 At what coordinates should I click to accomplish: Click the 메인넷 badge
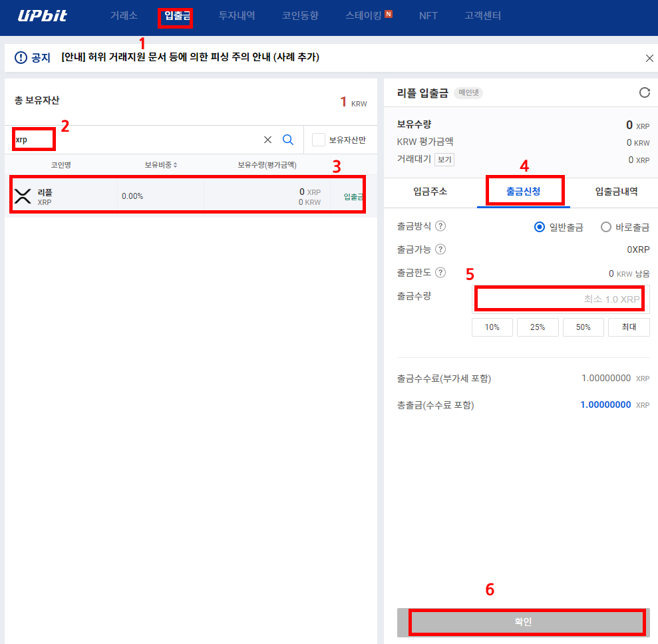(468, 92)
